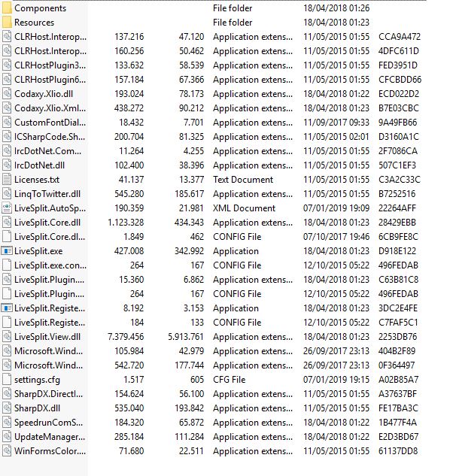Click the CustomFontDial... dll icon
Screen dimensions: 459x476
tap(7, 123)
